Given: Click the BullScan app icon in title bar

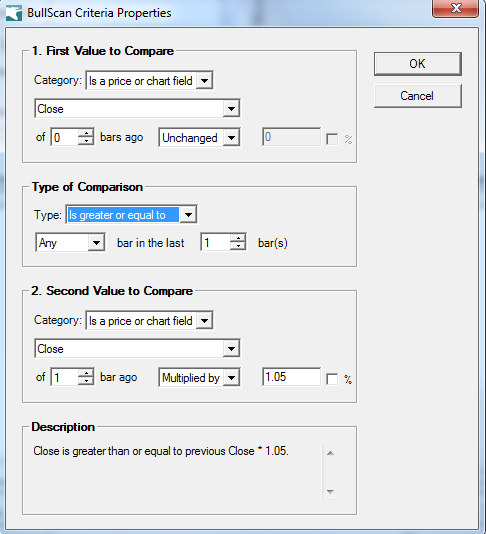Looking at the screenshot, I should [x=14, y=13].
